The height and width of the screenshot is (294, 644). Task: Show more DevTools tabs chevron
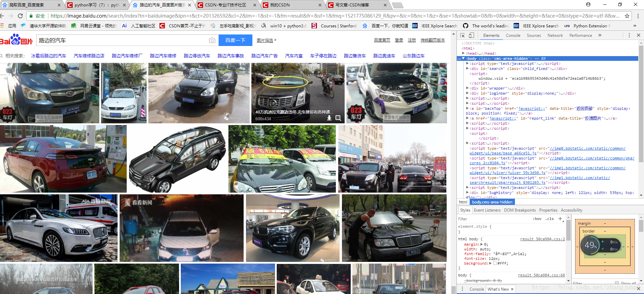[x=600, y=35]
